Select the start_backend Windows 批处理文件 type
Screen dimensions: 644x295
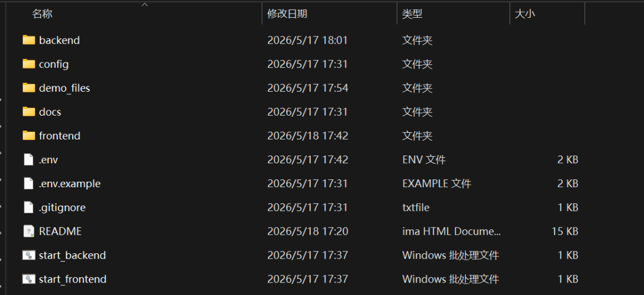point(451,255)
